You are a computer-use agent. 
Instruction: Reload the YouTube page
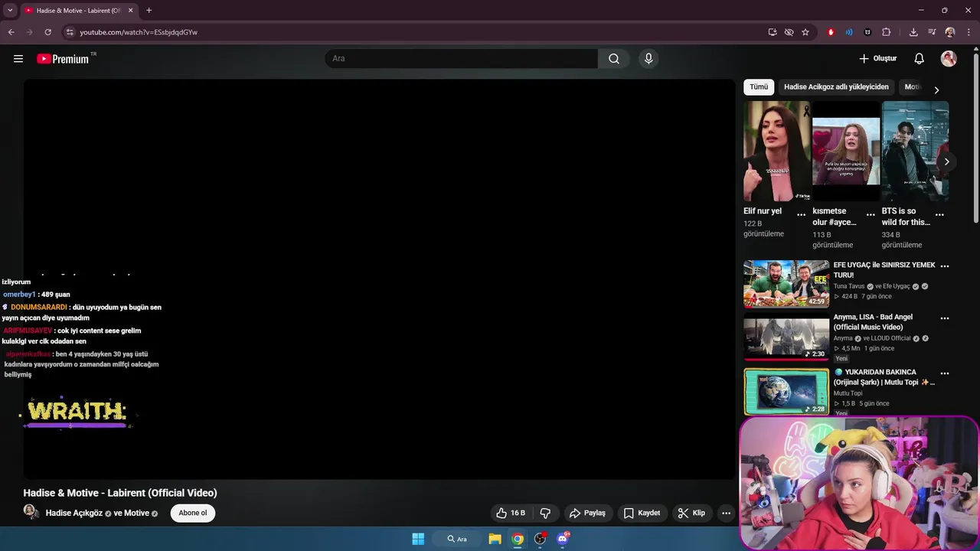[x=47, y=32]
